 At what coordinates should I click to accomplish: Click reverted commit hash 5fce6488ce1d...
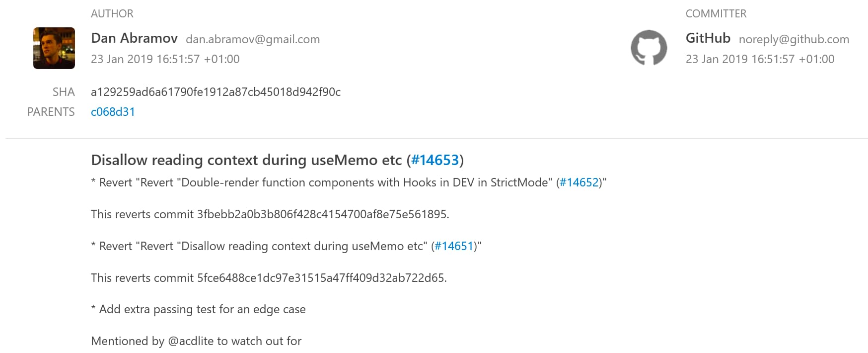pos(321,278)
